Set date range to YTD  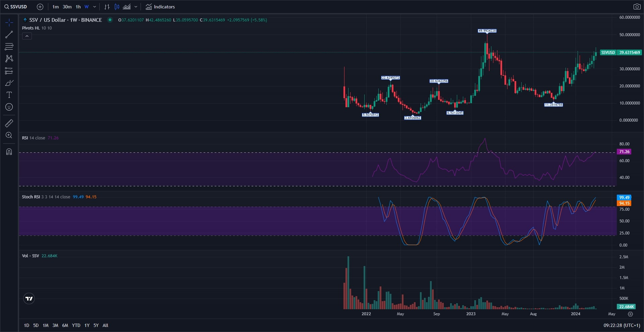pos(76,325)
